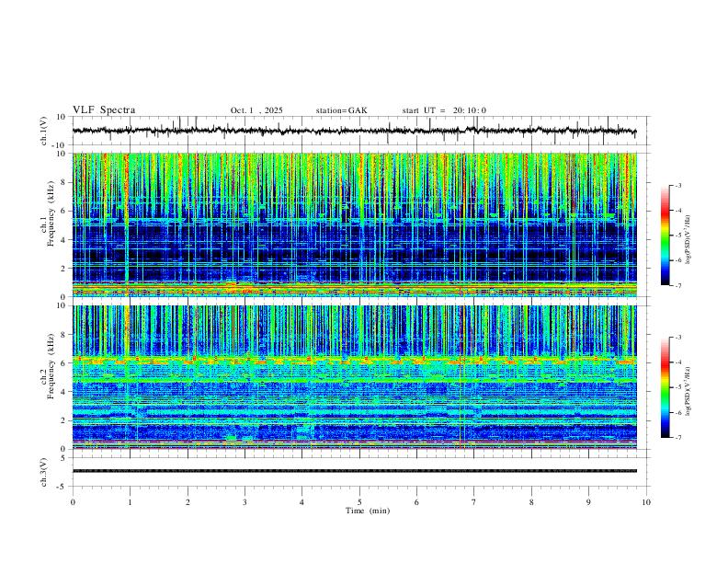This screenshot has height=563, width=728.
Task: Select the "start UT = 20:10:0" text
Action: pyautogui.click(x=444, y=110)
